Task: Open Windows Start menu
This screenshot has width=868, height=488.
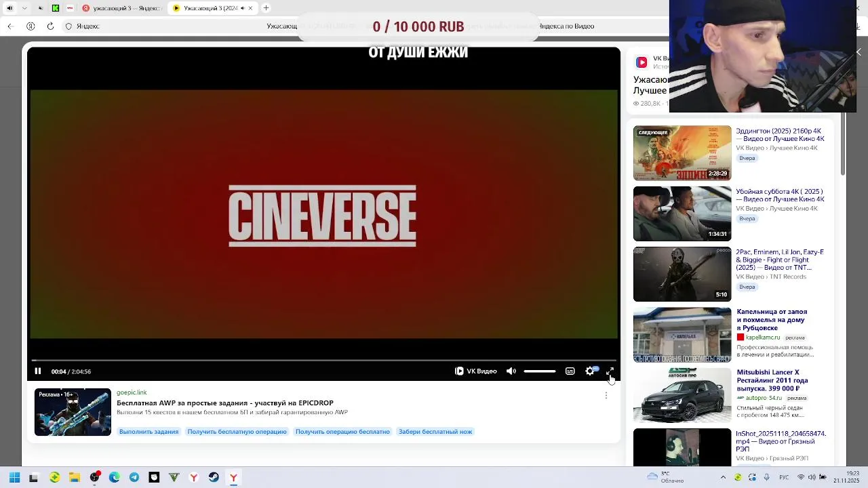Action: tap(14, 477)
